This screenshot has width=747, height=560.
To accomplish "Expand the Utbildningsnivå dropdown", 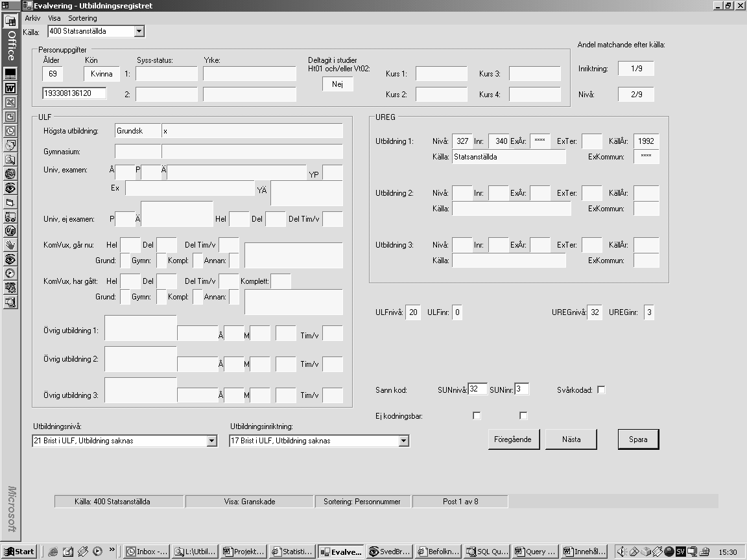I will coord(212,441).
